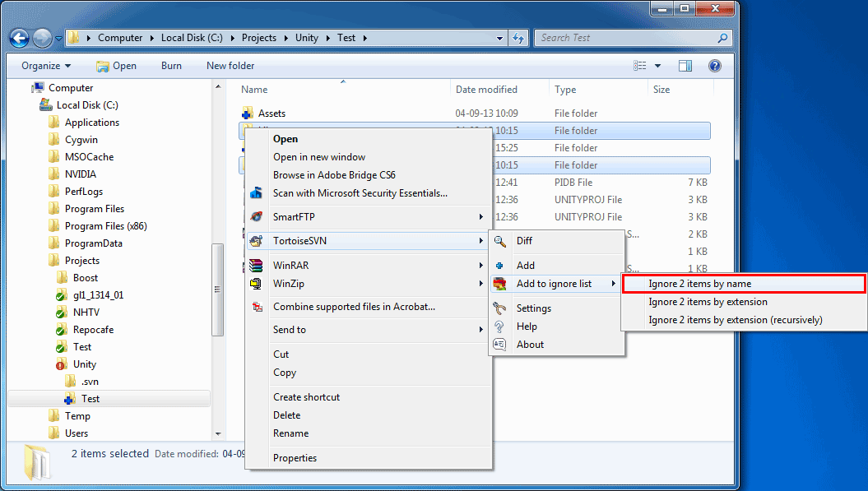Click the Forward navigation arrow
868x491 pixels.
pos(42,38)
